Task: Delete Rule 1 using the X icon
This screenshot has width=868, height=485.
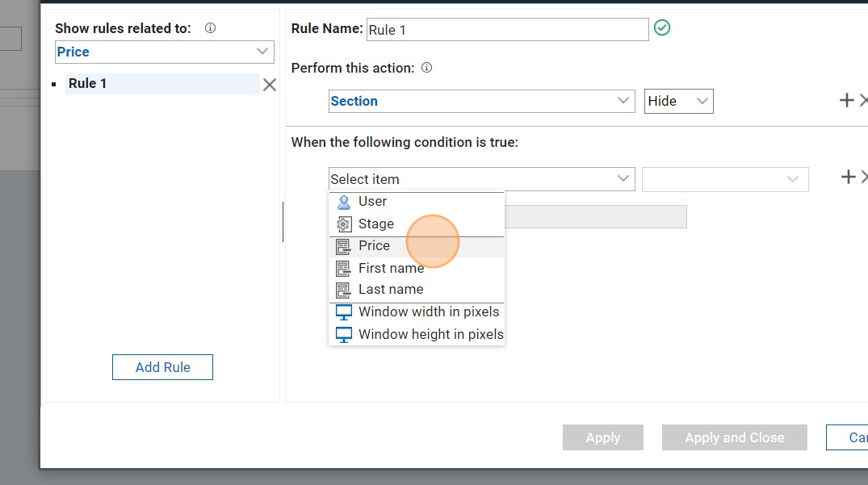Action: (x=270, y=85)
